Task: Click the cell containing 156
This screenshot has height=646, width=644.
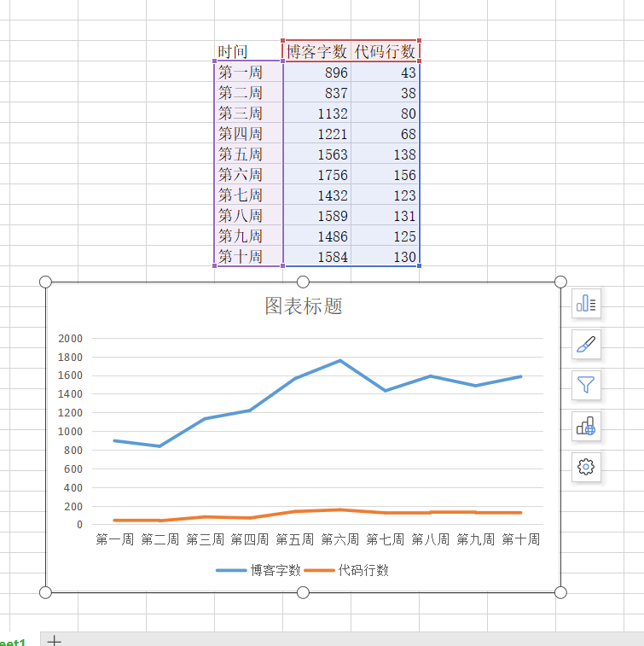Action: pyautogui.click(x=385, y=174)
